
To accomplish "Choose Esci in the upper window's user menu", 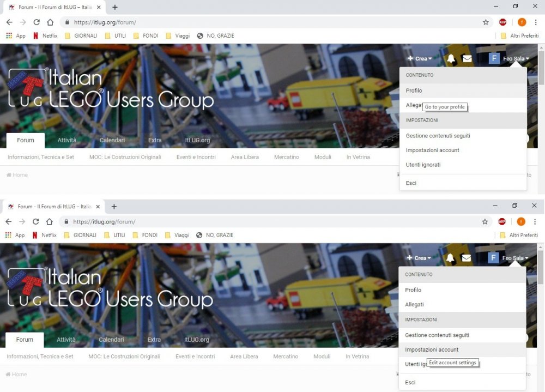I will [463, 183].
